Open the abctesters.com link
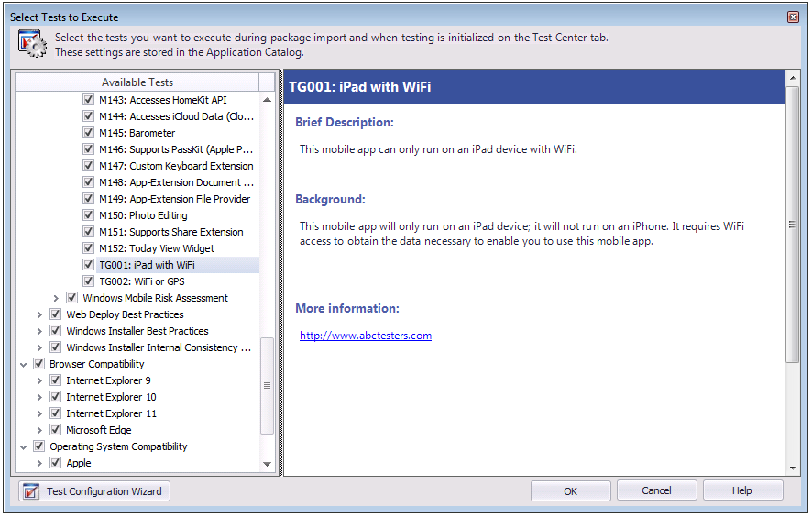 coord(365,335)
